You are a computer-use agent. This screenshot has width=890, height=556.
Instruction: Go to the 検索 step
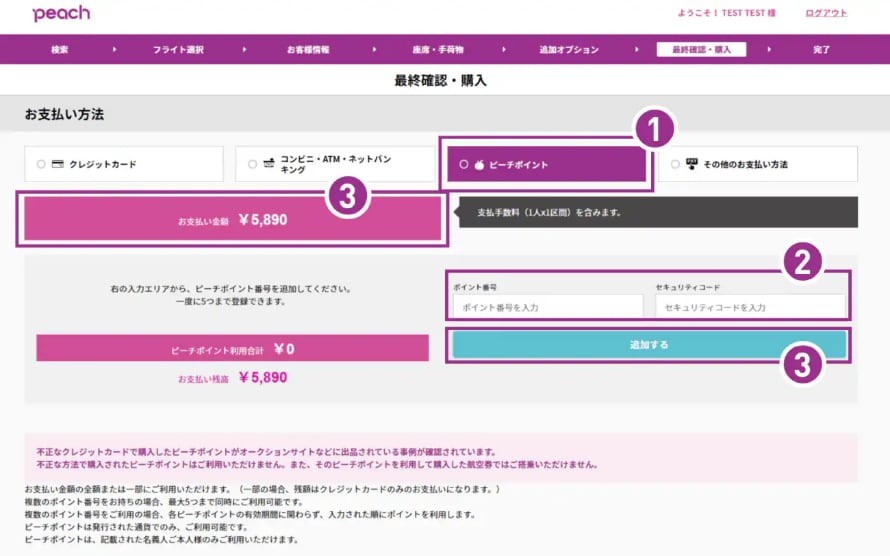tap(60, 49)
